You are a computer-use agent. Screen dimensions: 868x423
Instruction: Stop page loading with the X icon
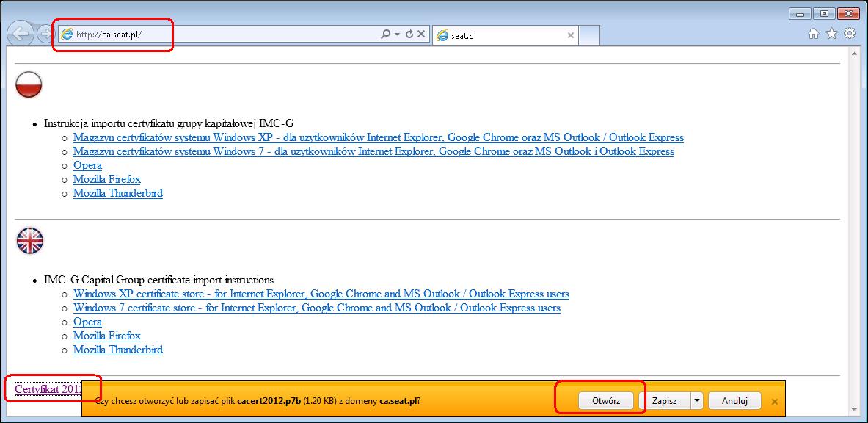421,35
